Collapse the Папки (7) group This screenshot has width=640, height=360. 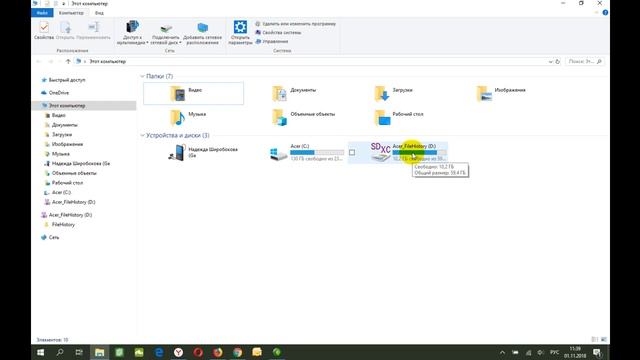point(142,76)
